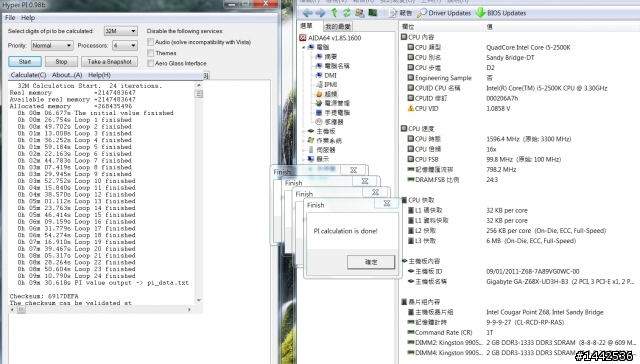Select the 主機板 motherboard node
Screen dimensions: 640x364
(322, 131)
